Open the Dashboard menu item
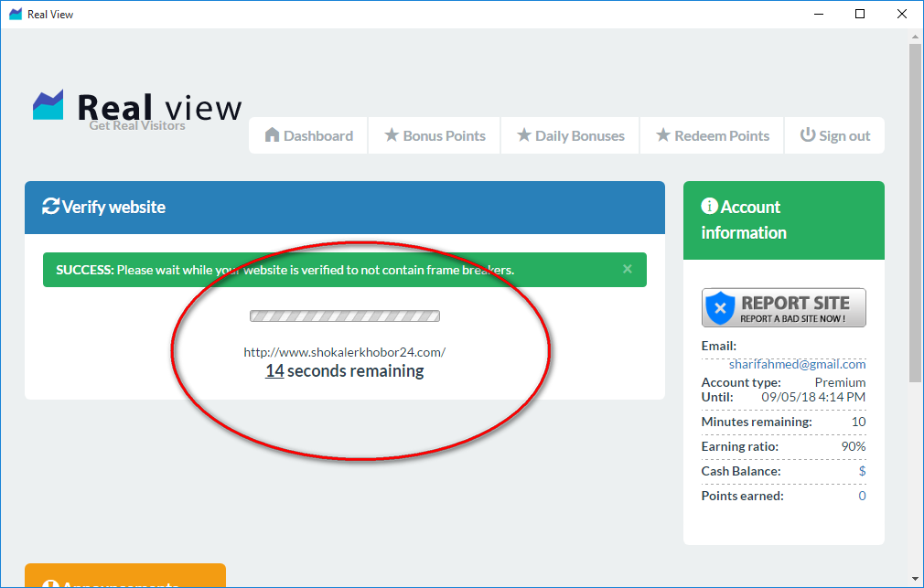The height and width of the screenshot is (588, 924). [309, 135]
